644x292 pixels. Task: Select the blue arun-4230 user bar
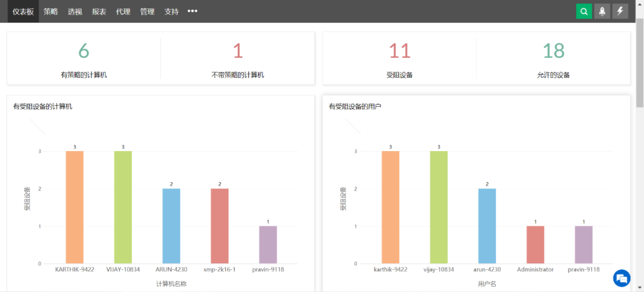coord(487,226)
